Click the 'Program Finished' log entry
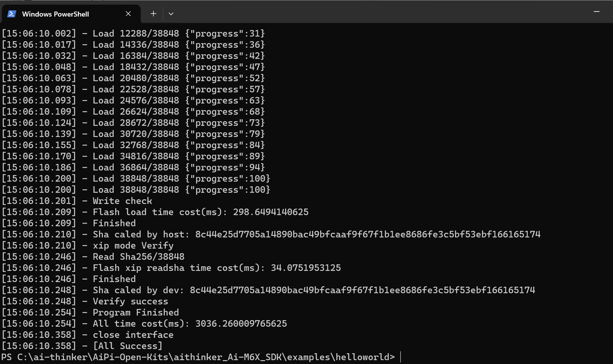The image size is (613, 364). coord(136,312)
